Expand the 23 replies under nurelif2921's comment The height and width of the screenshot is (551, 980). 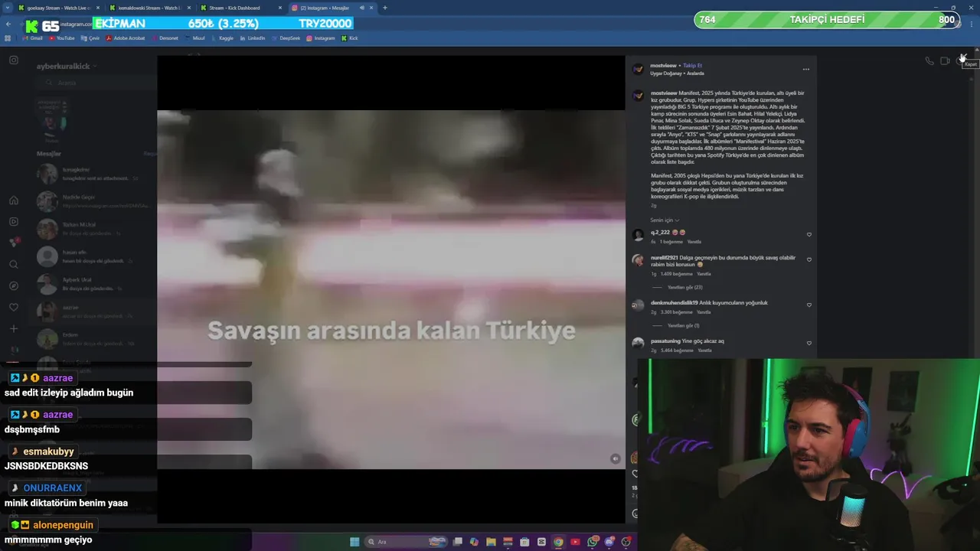tap(684, 287)
